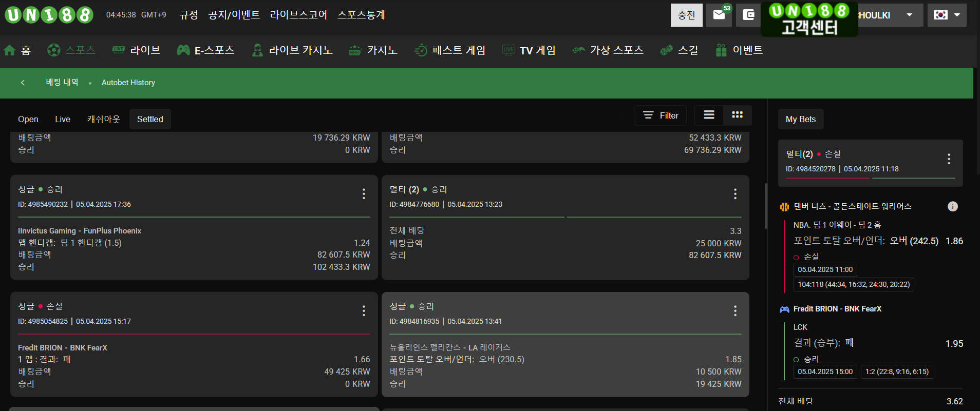Switch to the 캐쉬아웃 cashout tab
Screen dimensions: 980x411
click(104, 119)
